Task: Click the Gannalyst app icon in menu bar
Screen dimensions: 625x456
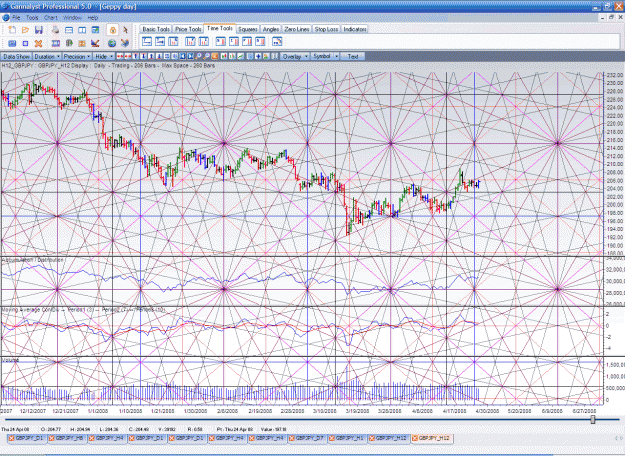Action: [x=6, y=18]
